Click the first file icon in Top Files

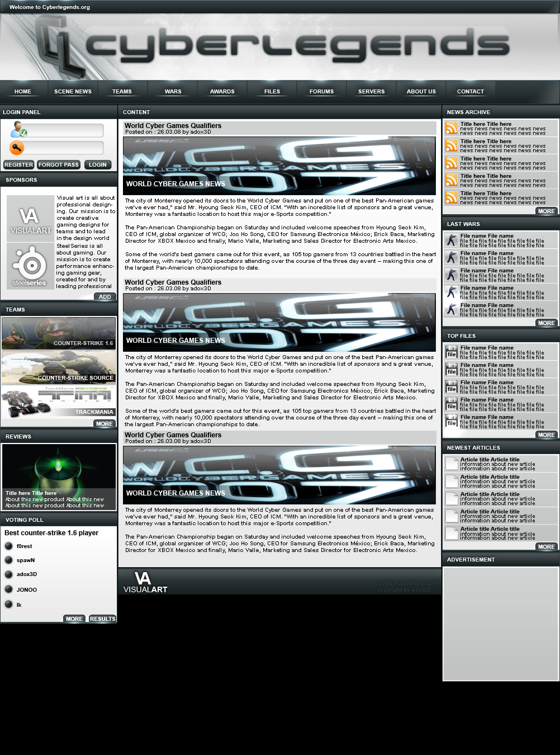point(451,352)
